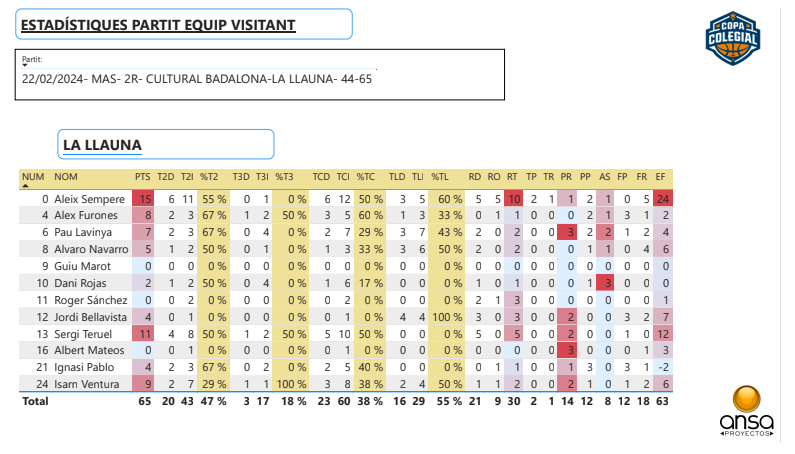Click the LA LLAUNA team title

(x=102, y=145)
